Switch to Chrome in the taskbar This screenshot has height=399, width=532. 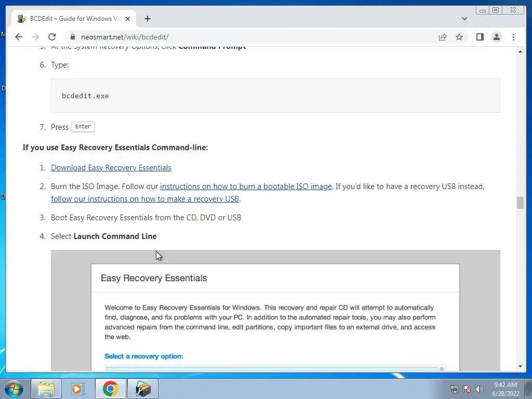pos(110,389)
